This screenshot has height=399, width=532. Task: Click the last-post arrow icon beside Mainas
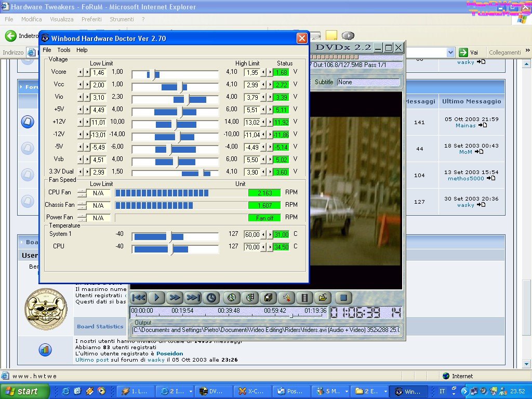tap(483, 125)
